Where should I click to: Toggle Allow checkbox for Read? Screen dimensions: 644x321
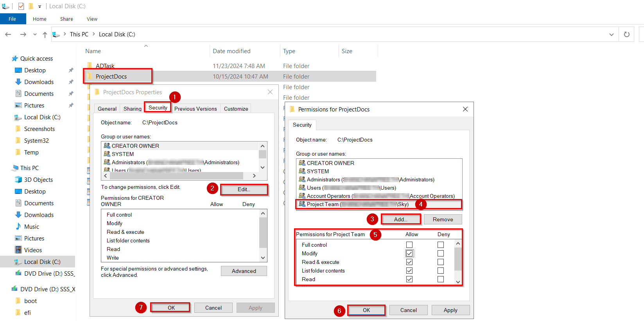click(x=409, y=279)
